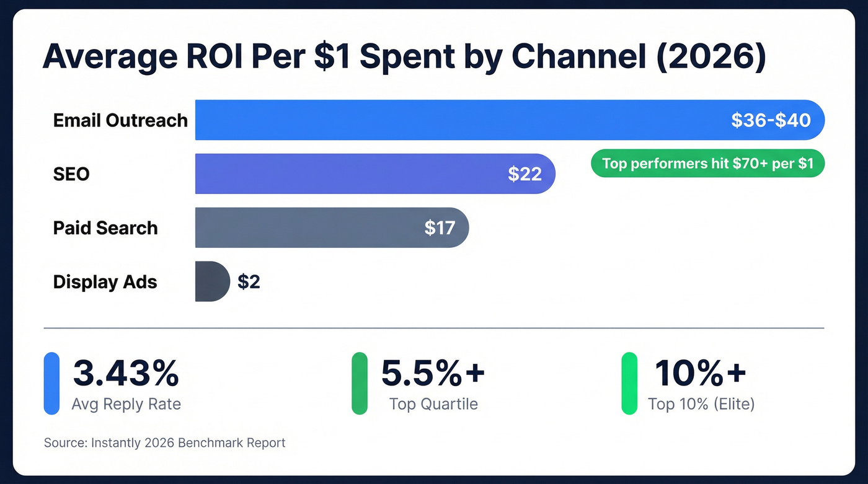Select the Top Quartile stat
This screenshot has width=868, height=484.
point(433,404)
